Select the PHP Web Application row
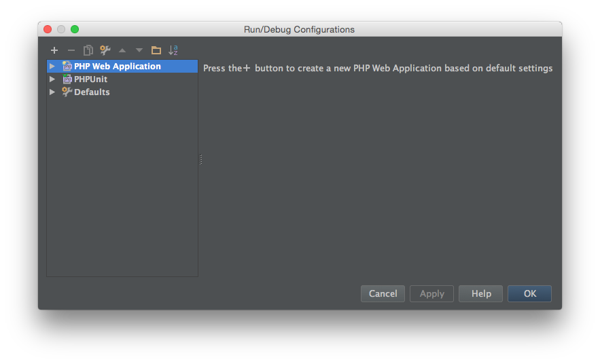The image size is (600, 364). (x=122, y=66)
